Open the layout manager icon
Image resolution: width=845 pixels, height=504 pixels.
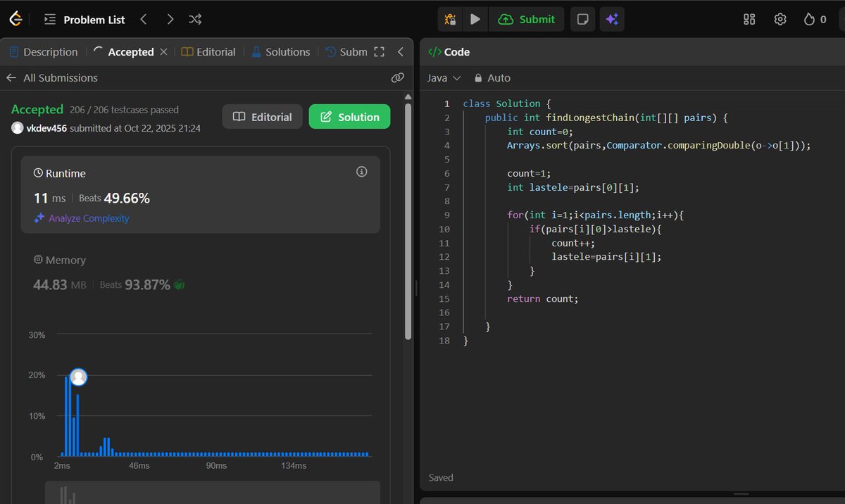(x=749, y=20)
